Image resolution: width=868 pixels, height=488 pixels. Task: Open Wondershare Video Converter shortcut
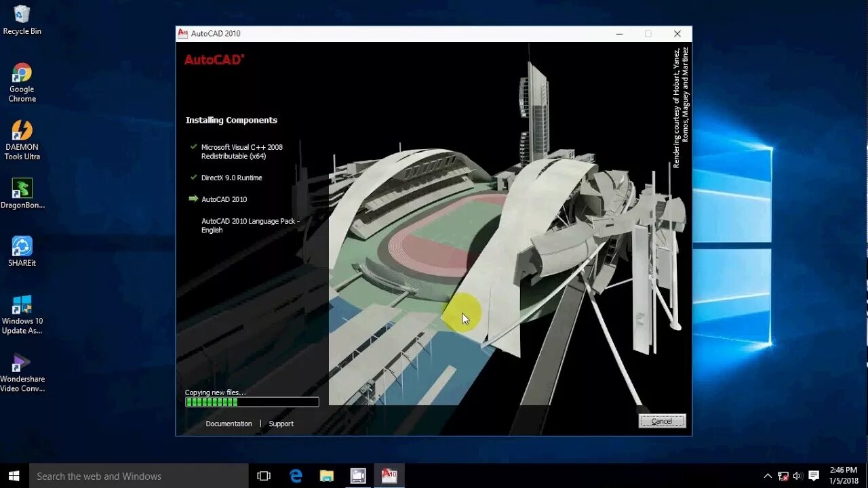tap(22, 373)
